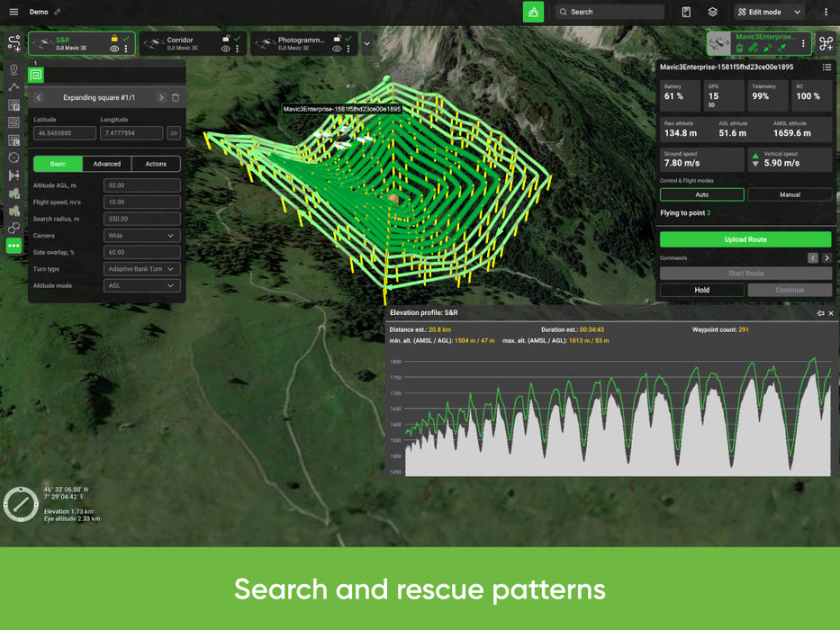Select the waypoint route tool at top of left toolbar
The image size is (840, 630).
pyautogui.click(x=14, y=43)
